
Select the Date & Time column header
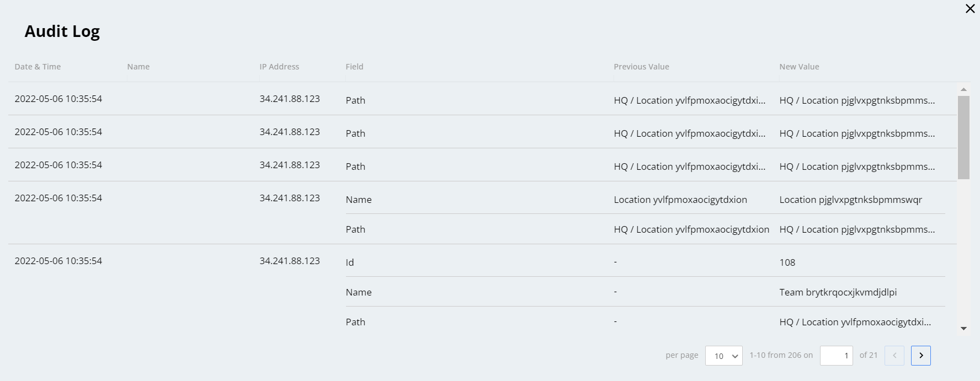(x=37, y=66)
